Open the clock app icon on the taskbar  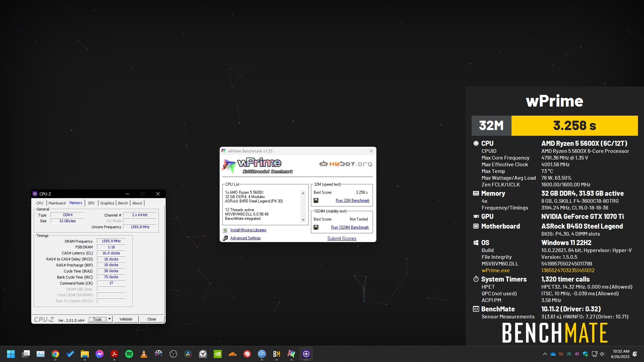pos(203,354)
